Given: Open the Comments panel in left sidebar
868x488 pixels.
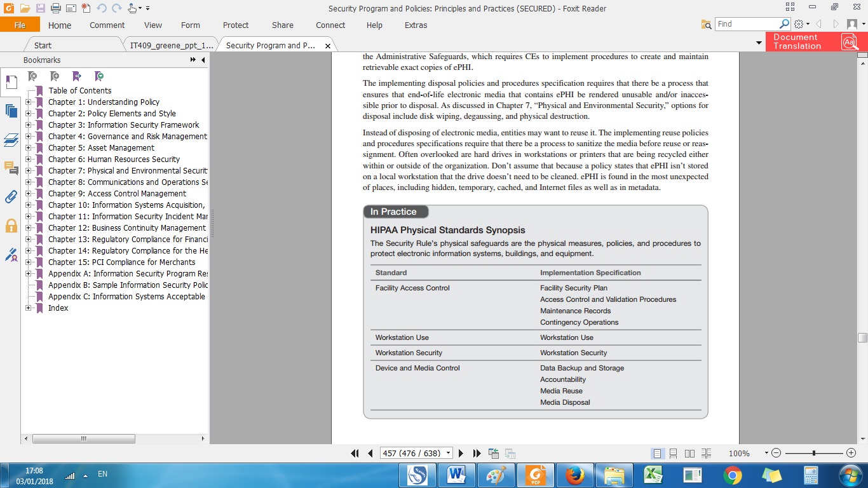Looking at the screenshot, I should 11,168.
